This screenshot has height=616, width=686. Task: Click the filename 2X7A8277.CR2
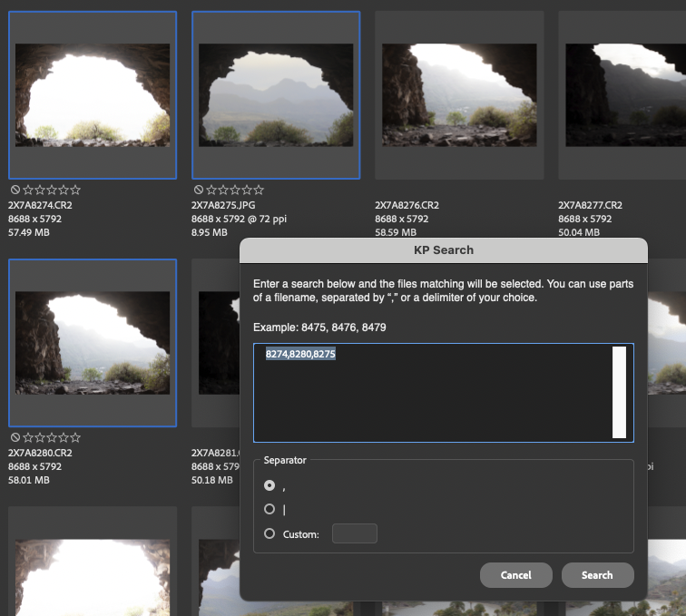pyautogui.click(x=590, y=205)
